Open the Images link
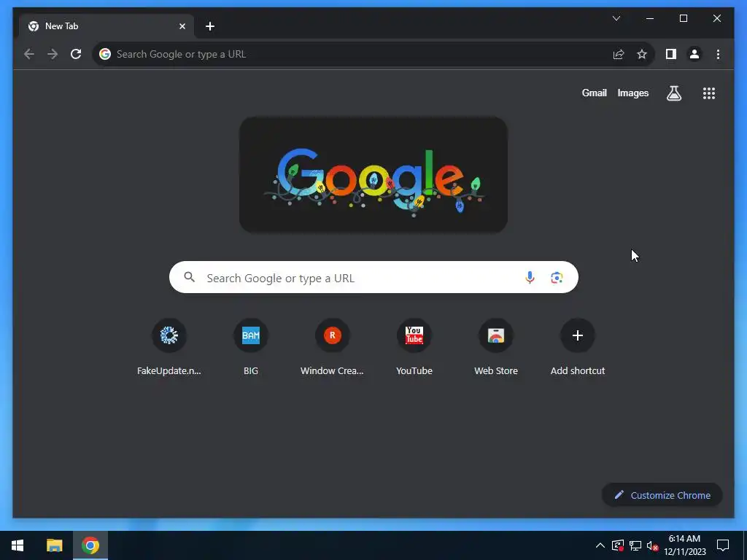Viewport: 747px width, 560px height. click(x=632, y=93)
